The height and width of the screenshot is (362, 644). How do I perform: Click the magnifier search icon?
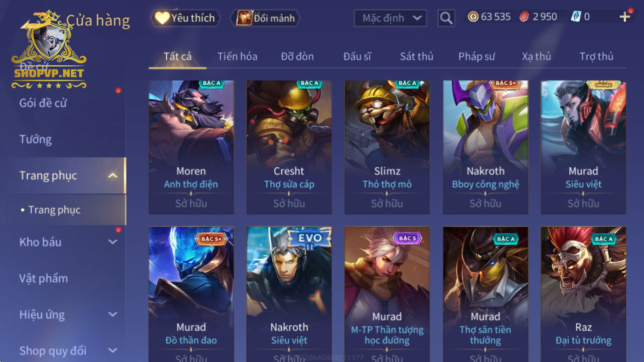pyautogui.click(x=446, y=18)
